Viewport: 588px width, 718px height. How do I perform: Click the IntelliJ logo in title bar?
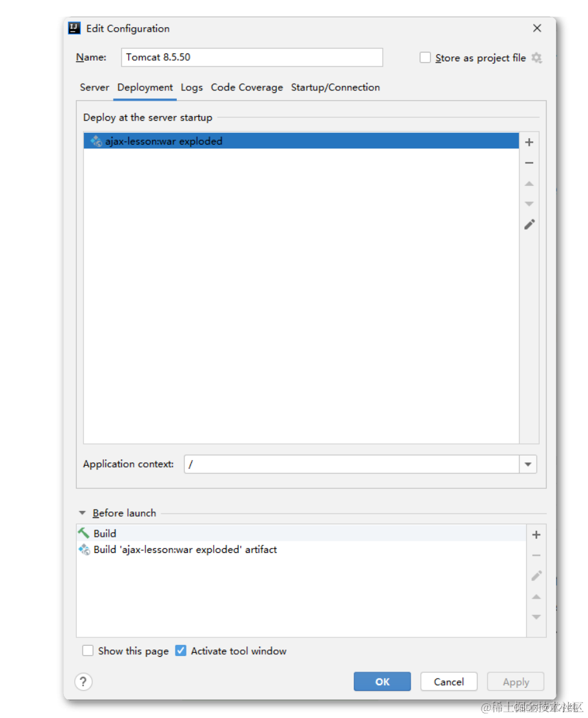(74, 28)
